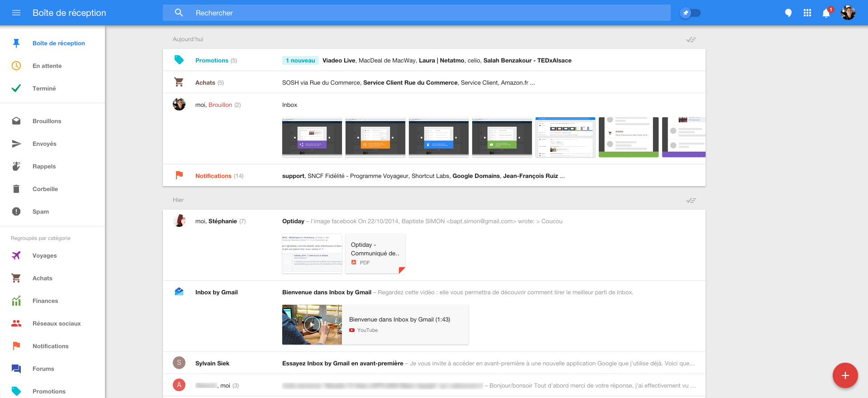
Task: Click the clock icon for En attente
Action: point(16,66)
